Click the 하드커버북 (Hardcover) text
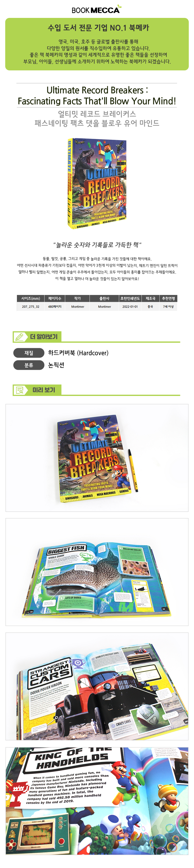The height and width of the screenshot is (868, 194). (78, 353)
